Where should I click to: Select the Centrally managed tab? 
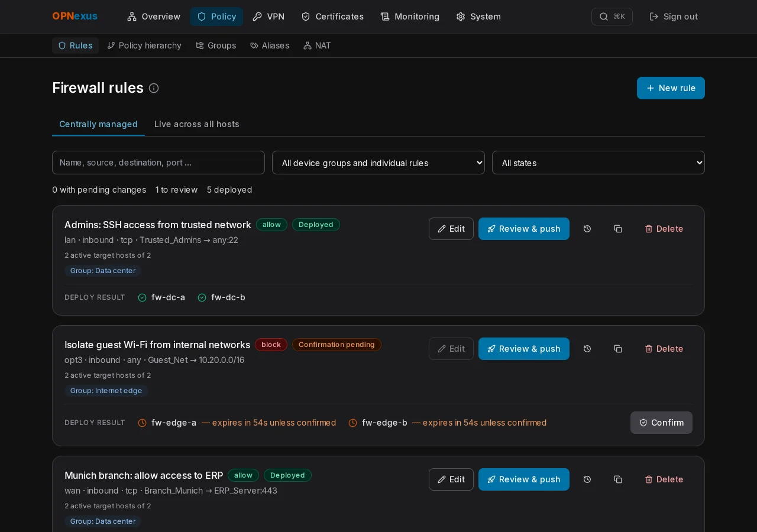pyautogui.click(x=98, y=124)
